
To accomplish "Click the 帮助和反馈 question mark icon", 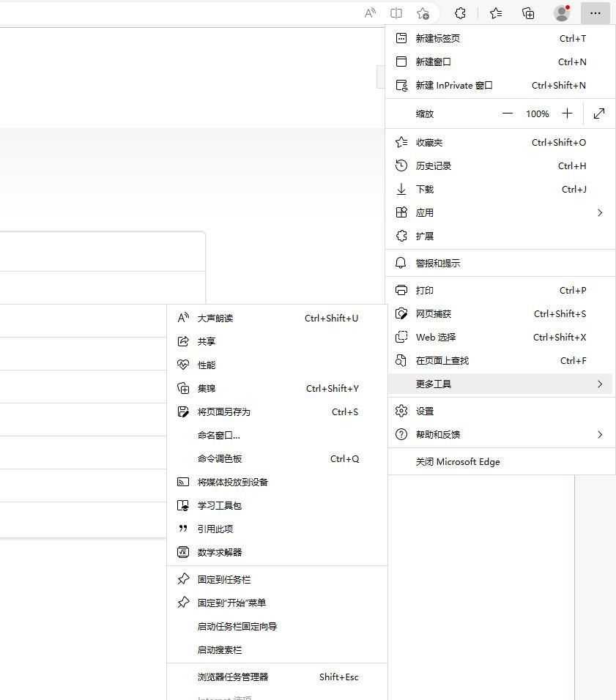I will (401, 434).
